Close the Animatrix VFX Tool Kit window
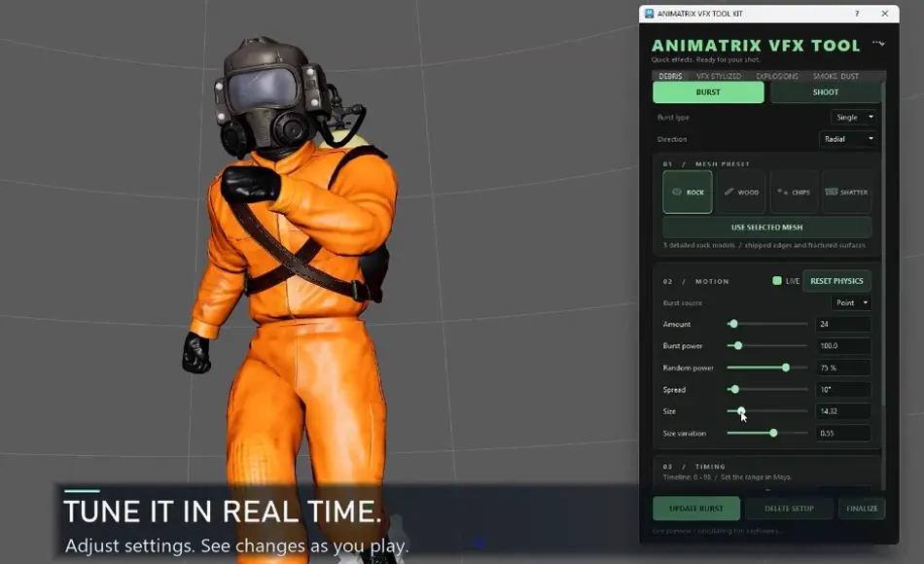Screen dimensions: 924x564 [x=884, y=14]
